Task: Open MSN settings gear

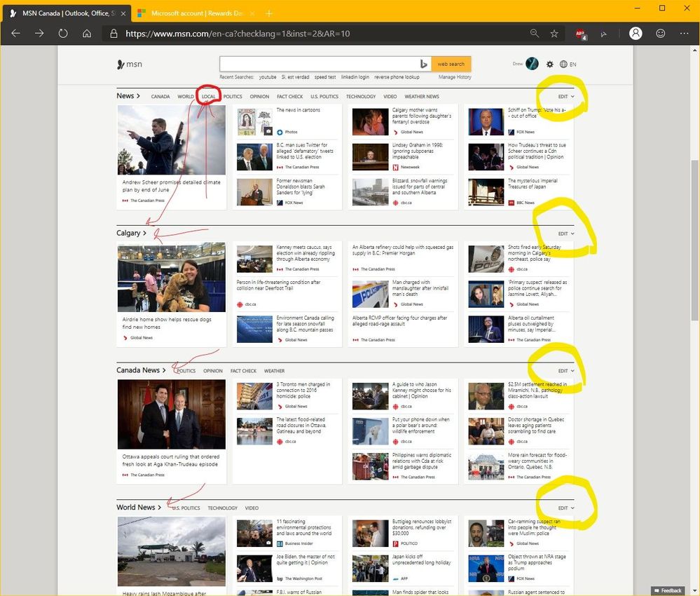Action: (x=549, y=65)
